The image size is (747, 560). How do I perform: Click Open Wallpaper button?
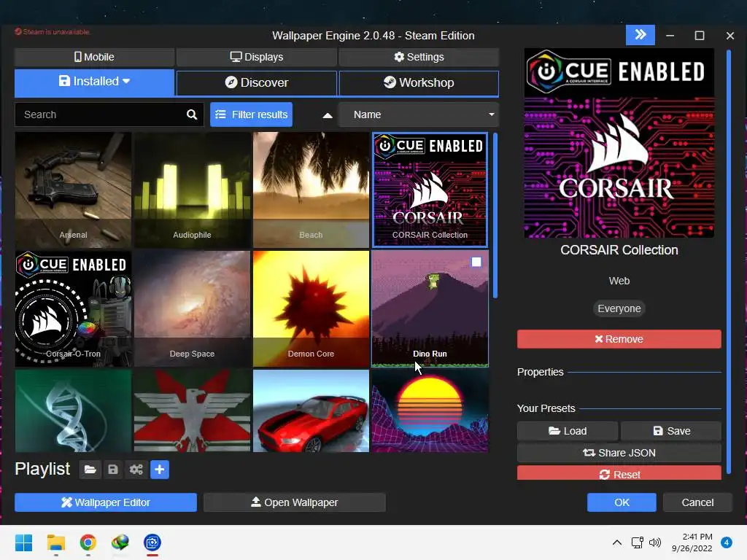[x=295, y=502]
